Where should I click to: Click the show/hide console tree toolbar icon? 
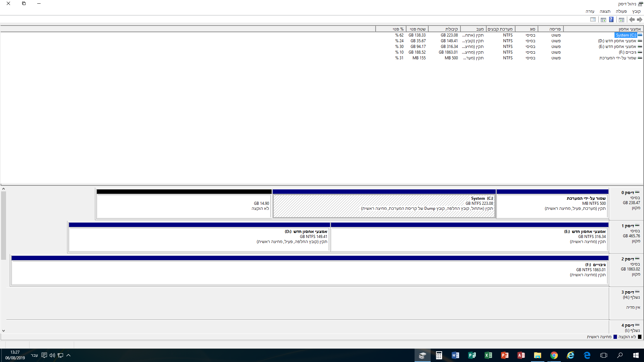tap(622, 20)
